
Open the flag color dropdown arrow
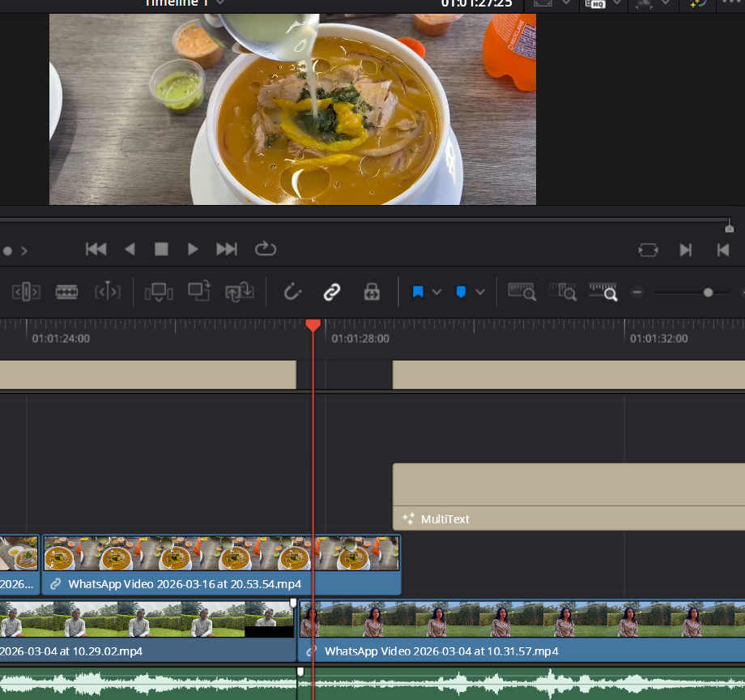[x=437, y=292]
